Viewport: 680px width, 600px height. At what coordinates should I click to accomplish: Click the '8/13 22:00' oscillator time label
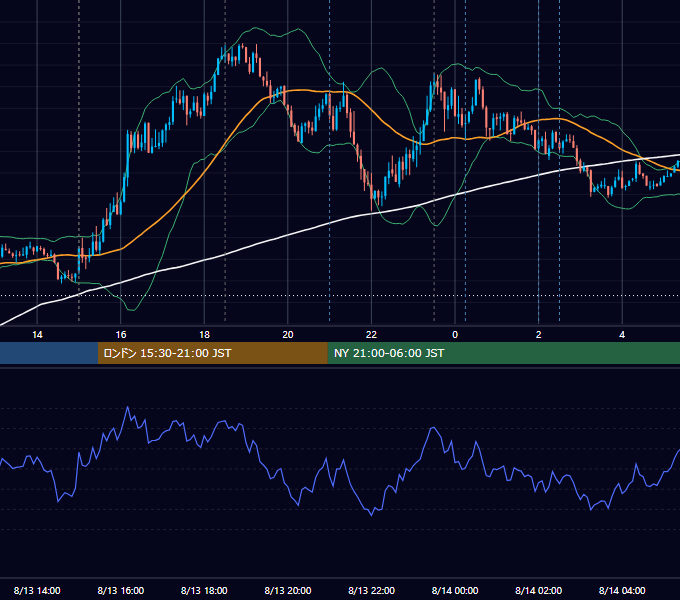[371, 590]
